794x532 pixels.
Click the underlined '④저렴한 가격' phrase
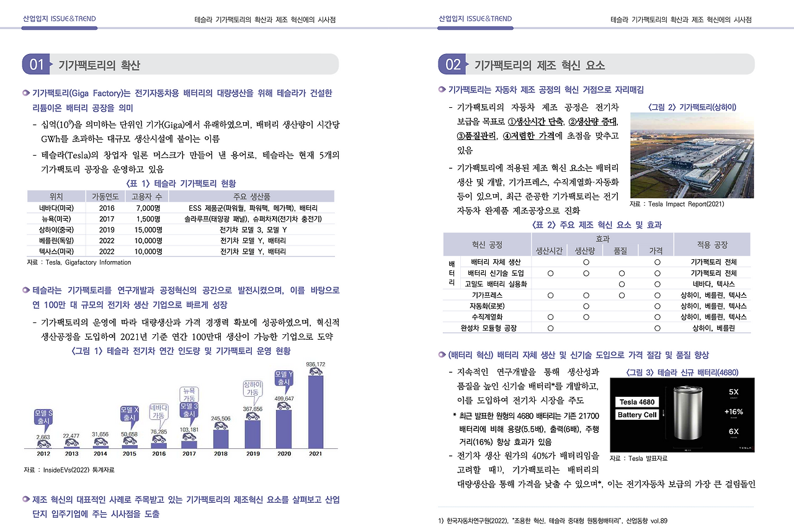coord(529,135)
